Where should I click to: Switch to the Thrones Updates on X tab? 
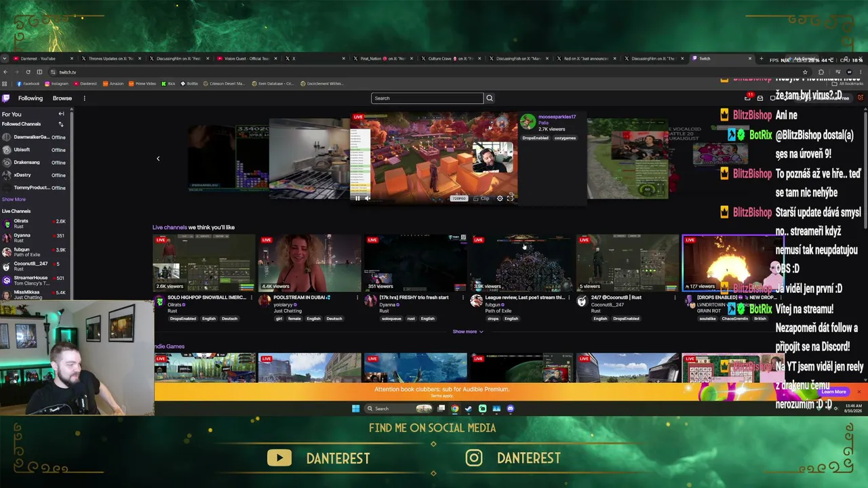(111, 58)
